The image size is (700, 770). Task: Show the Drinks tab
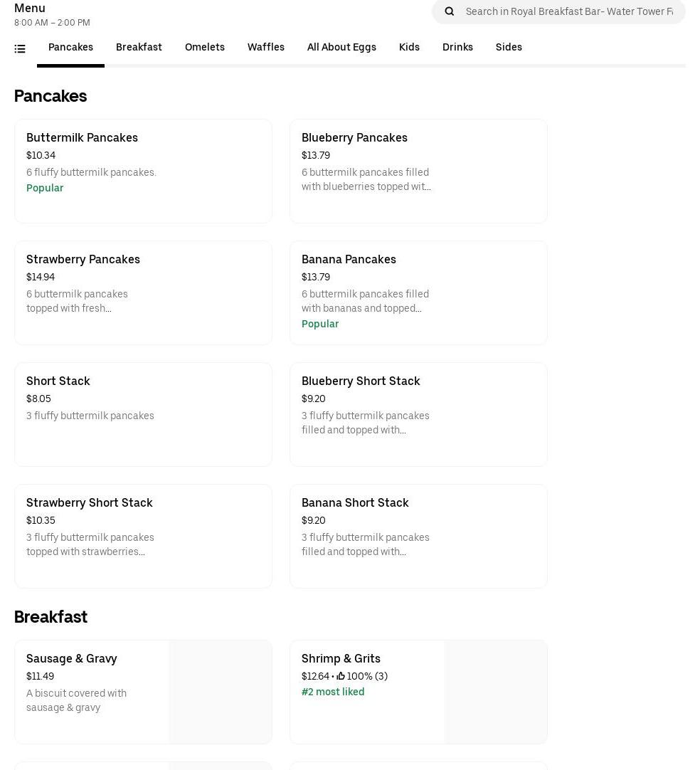[x=457, y=48]
